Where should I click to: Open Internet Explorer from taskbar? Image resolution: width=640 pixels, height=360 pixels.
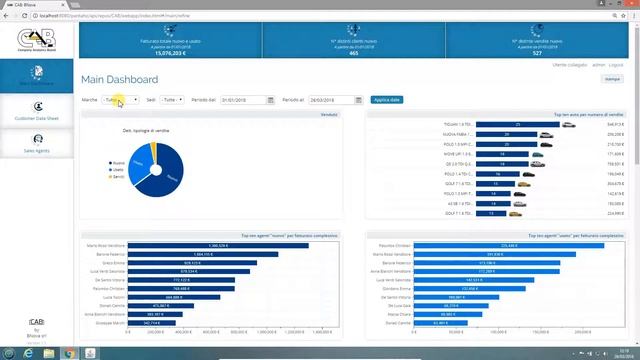(x=28, y=353)
